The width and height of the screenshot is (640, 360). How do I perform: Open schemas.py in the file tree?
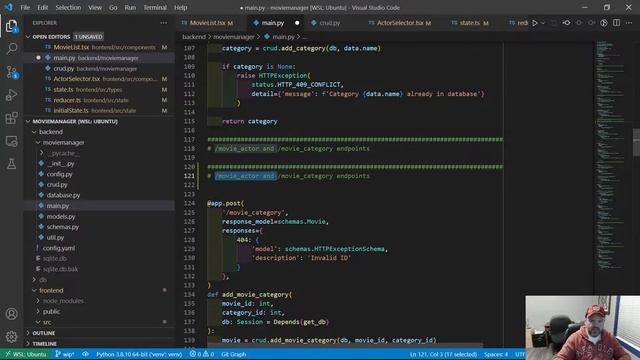pyautogui.click(x=62, y=227)
